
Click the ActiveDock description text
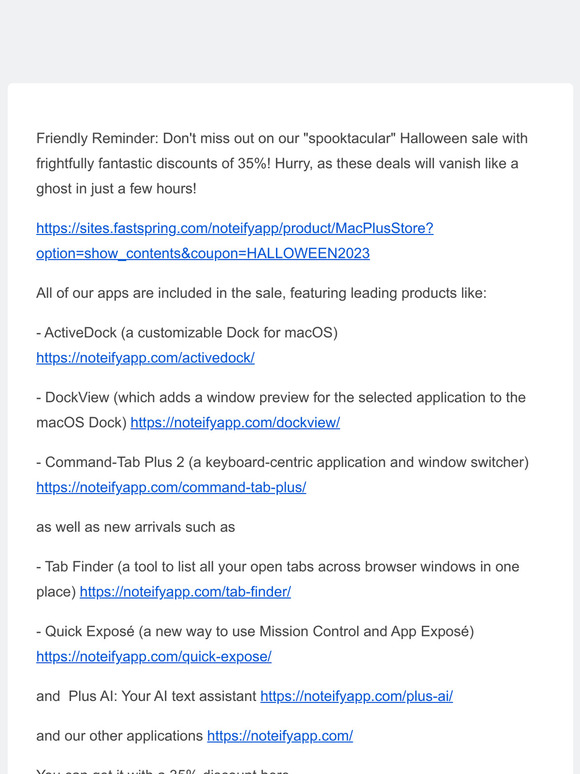tap(187, 332)
